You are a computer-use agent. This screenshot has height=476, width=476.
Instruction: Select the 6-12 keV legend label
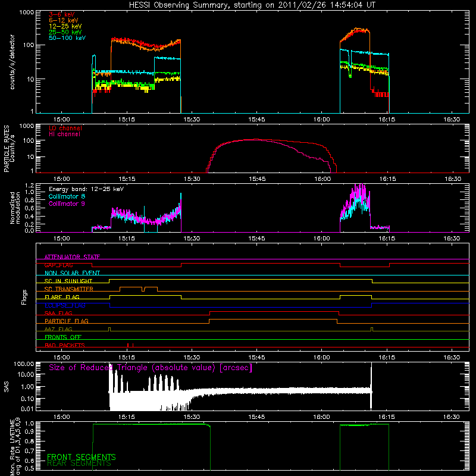click(x=64, y=20)
